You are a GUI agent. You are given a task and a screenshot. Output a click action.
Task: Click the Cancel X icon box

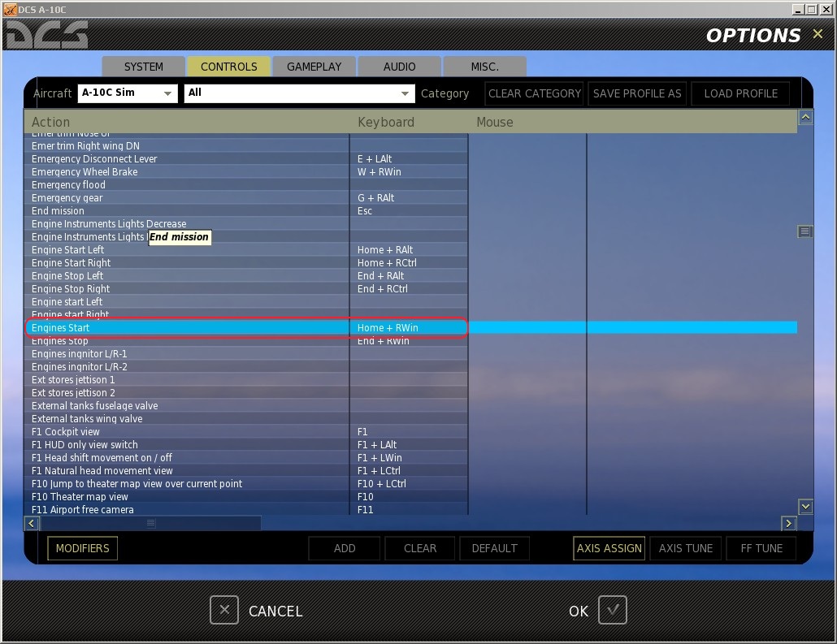tap(224, 610)
